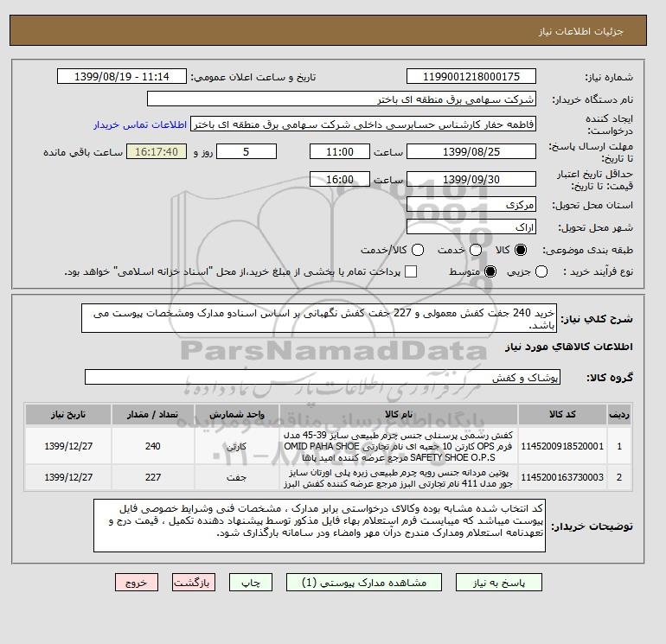Click the request creator field فاطمه حفار
This screenshot has height=644, width=666.
click(x=362, y=124)
